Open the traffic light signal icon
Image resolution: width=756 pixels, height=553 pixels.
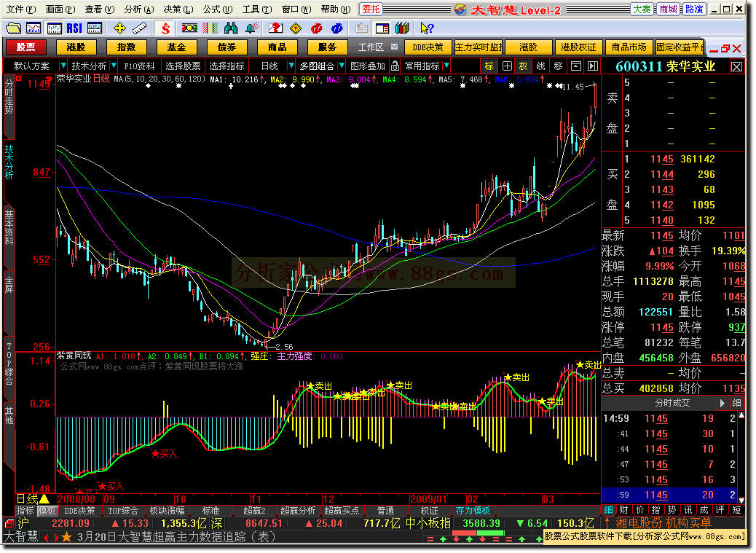(x=189, y=28)
